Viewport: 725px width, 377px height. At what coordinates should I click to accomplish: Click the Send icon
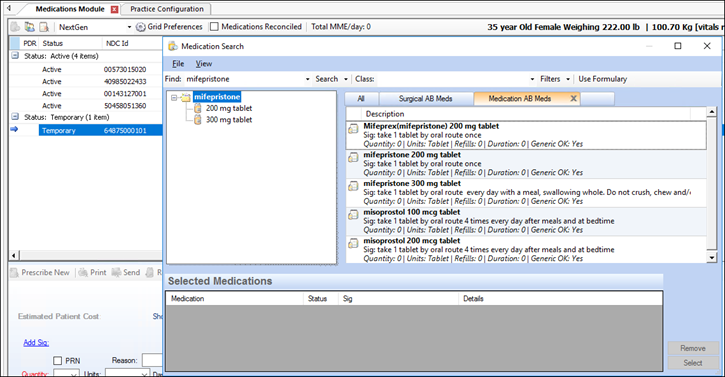click(117, 272)
